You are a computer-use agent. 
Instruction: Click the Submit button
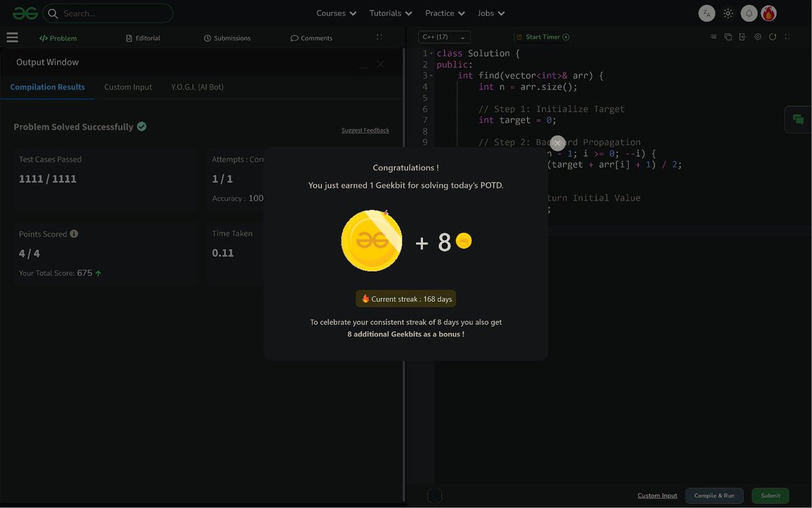(770, 496)
